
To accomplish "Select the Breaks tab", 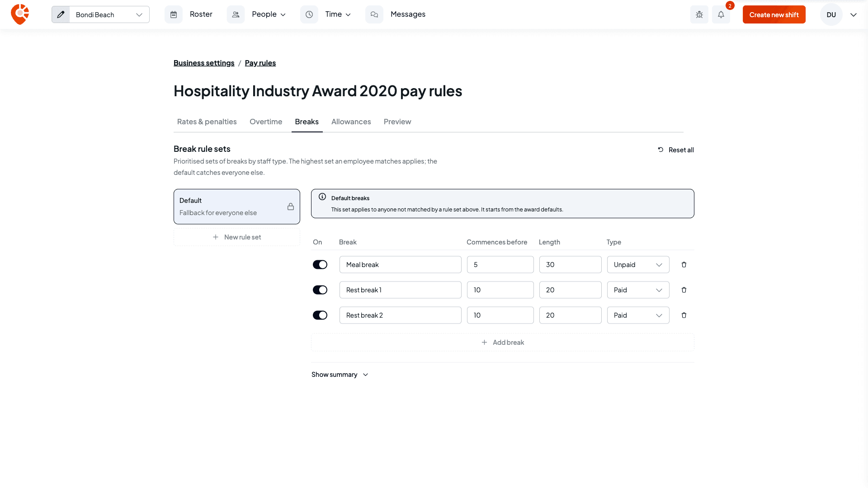I will [307, 122].
